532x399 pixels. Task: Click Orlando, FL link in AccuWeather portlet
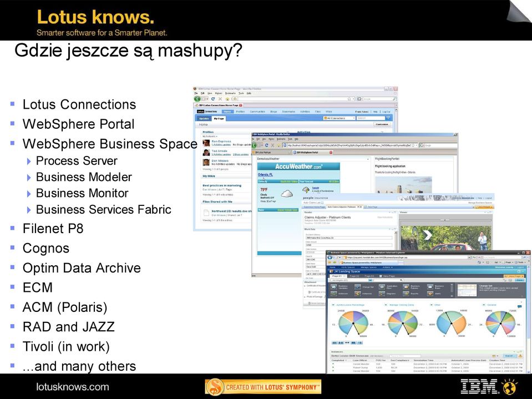pos(265,174)
